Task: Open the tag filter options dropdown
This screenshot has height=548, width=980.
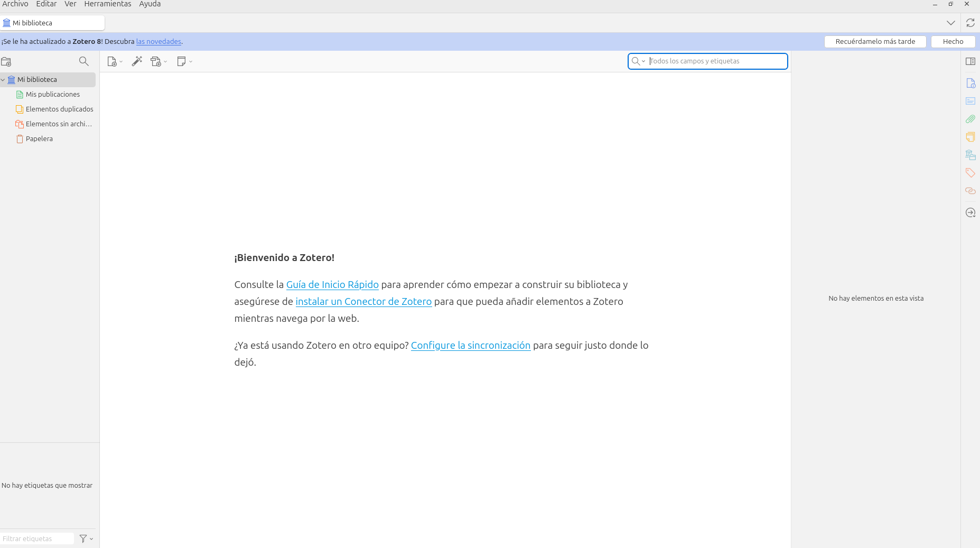Action: coord(86,538)
